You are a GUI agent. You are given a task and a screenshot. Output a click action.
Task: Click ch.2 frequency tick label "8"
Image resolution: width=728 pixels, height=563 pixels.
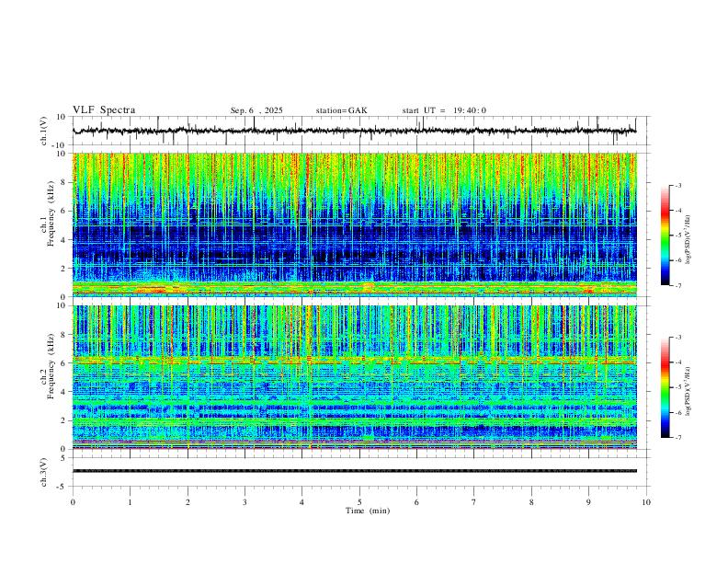tap(63, 335)
